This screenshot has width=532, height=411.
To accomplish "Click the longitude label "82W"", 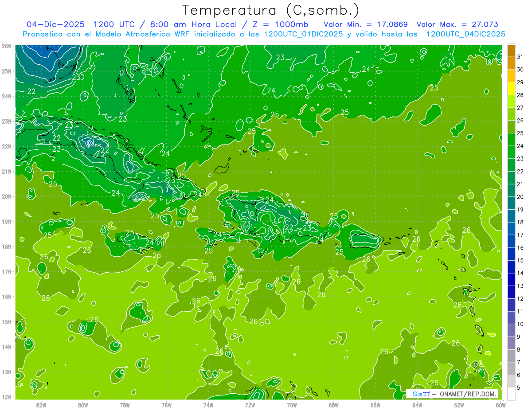I will pos(41,405).
